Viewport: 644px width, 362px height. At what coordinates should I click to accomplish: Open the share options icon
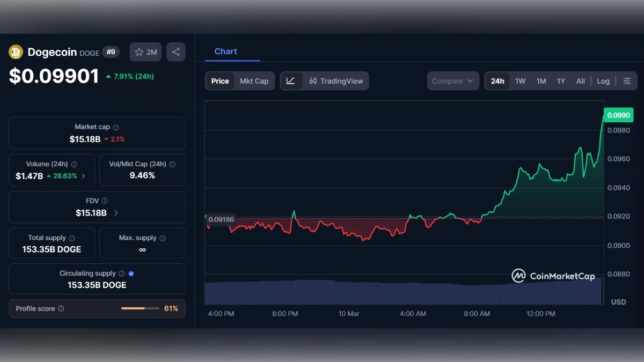pyautogui.click(x=176, y=51)
